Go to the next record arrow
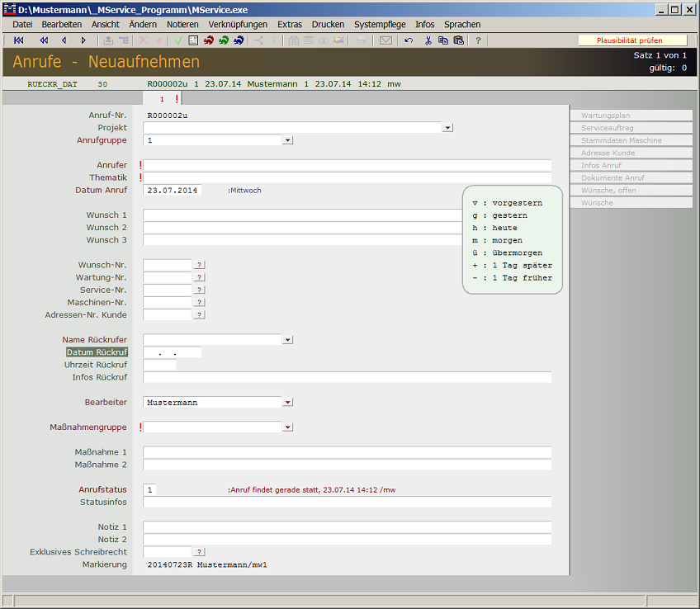The width and height of the screenshot is (700, 609). pyautogui.click(x=83, y=40)
